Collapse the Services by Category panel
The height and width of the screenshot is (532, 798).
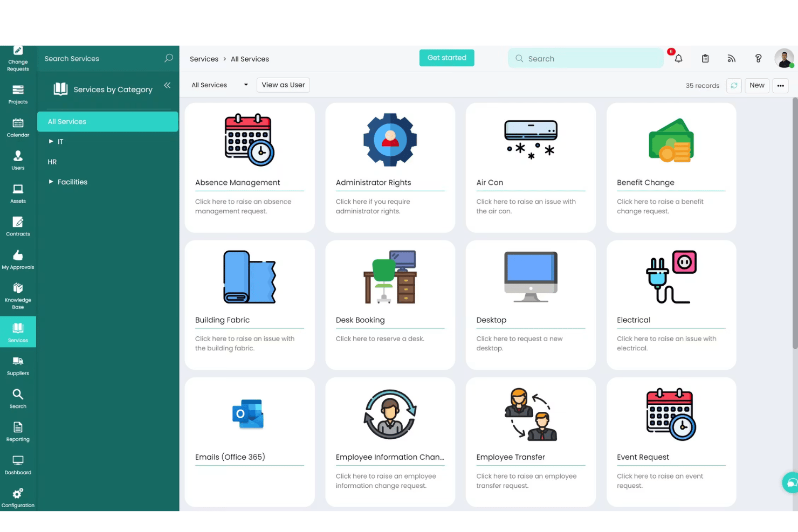(167, 85)
